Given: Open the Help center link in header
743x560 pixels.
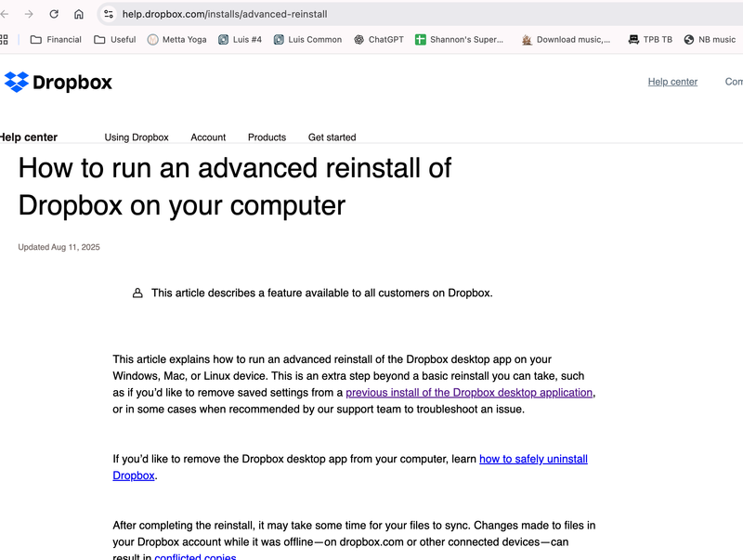Looking at the screenshot, I should [x=672, y=82].
